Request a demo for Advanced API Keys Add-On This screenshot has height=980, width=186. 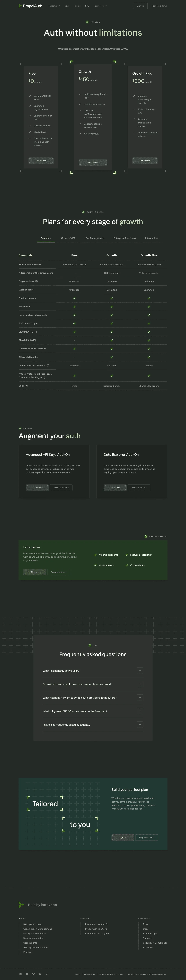(61, 488)
